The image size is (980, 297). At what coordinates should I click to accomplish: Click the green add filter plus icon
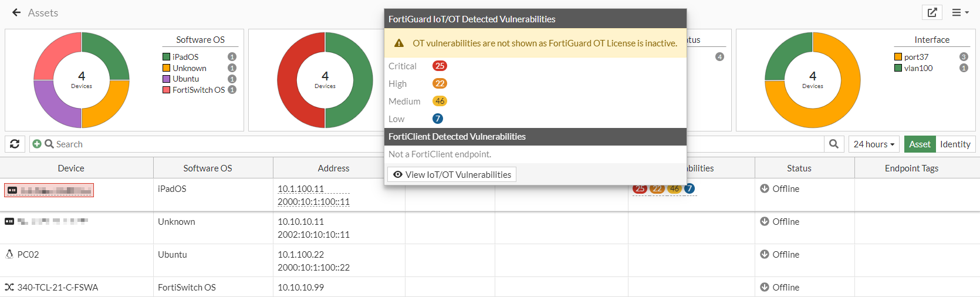(37, 144)
